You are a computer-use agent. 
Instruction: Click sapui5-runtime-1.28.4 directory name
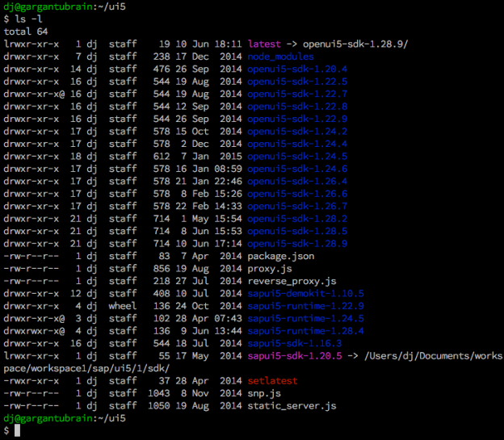pos(305,331)
